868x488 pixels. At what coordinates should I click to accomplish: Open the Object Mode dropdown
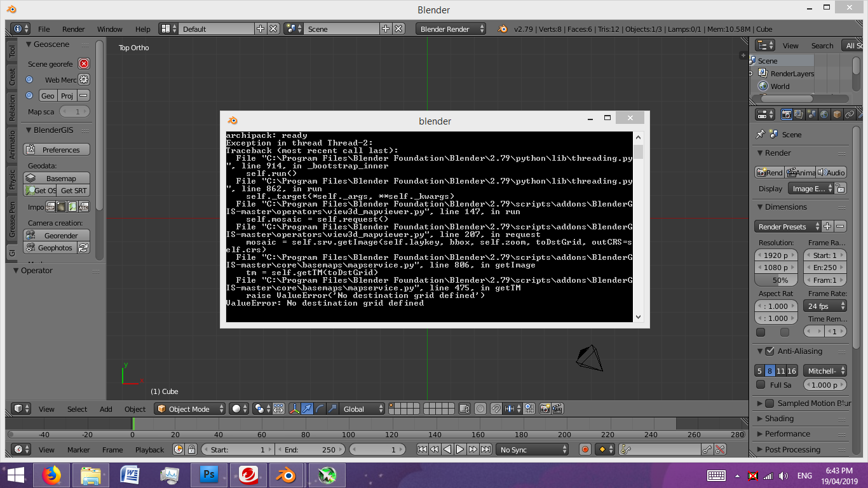point(189,409)
